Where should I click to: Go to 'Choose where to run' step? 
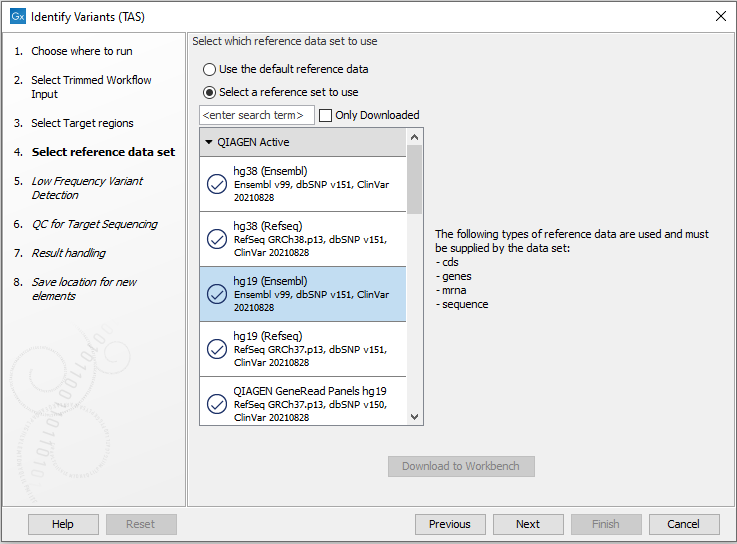tap(81, 51)
